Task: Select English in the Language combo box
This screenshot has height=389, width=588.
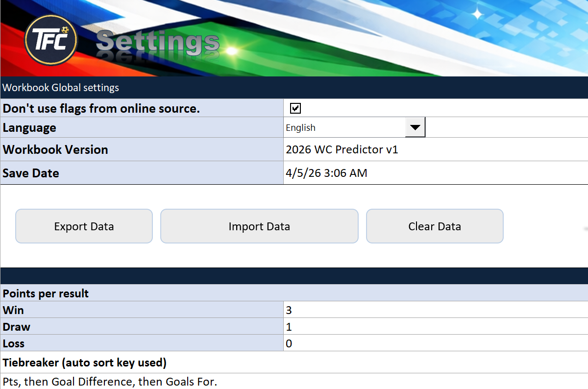Action: [343, 127]
